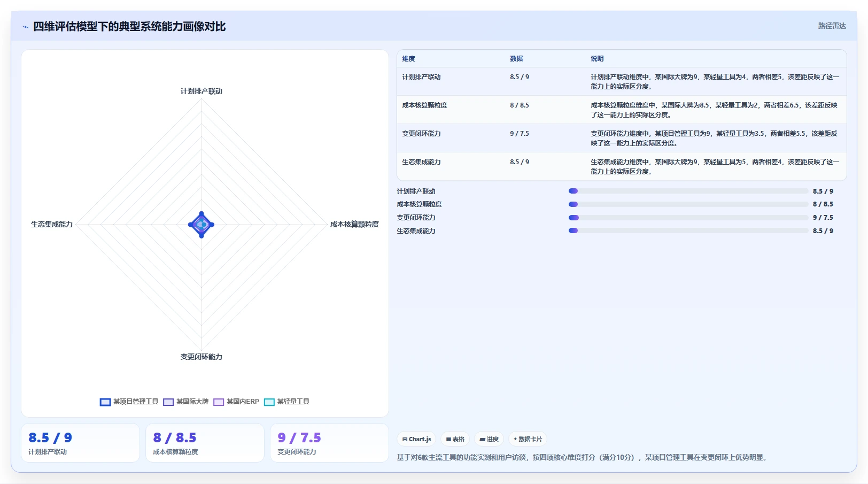
Task: Click the 计划排产联动 progress bar
Action: pyautogui.click(x=688, y=191)
